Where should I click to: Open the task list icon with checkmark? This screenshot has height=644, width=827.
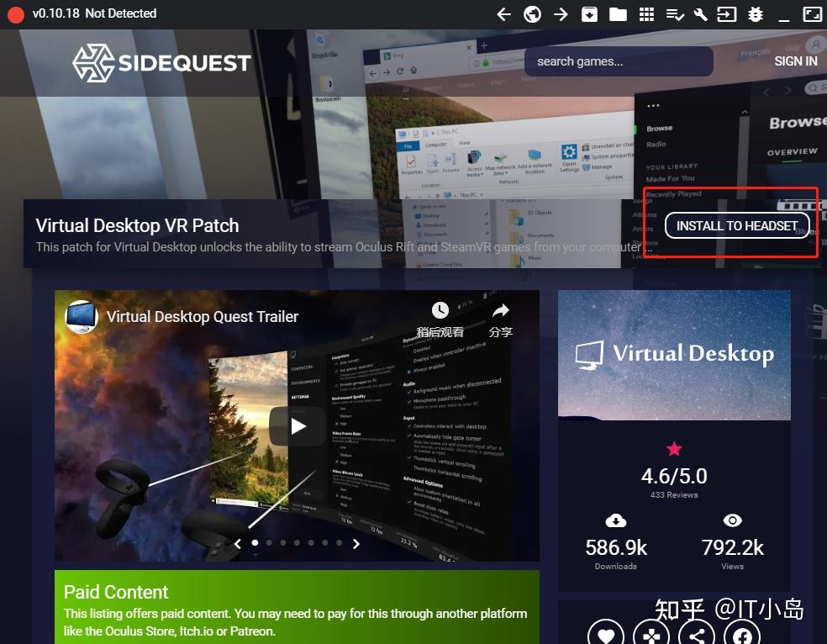(673, 13)
